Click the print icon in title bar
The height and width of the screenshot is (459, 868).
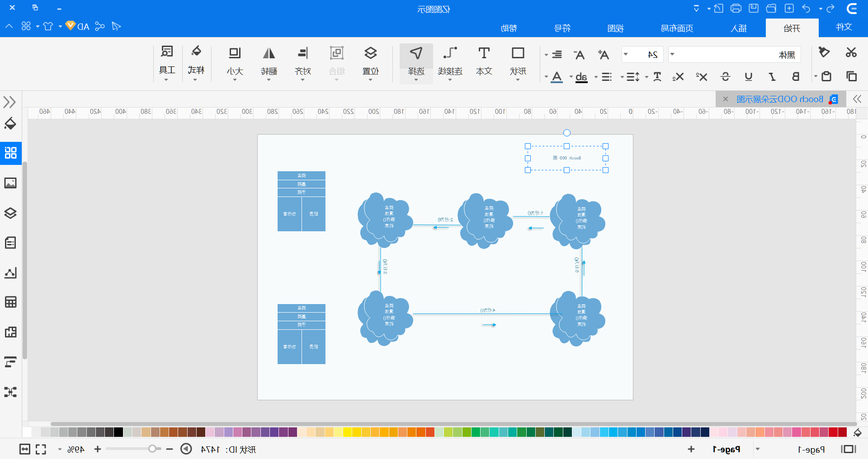pos(736,8)
